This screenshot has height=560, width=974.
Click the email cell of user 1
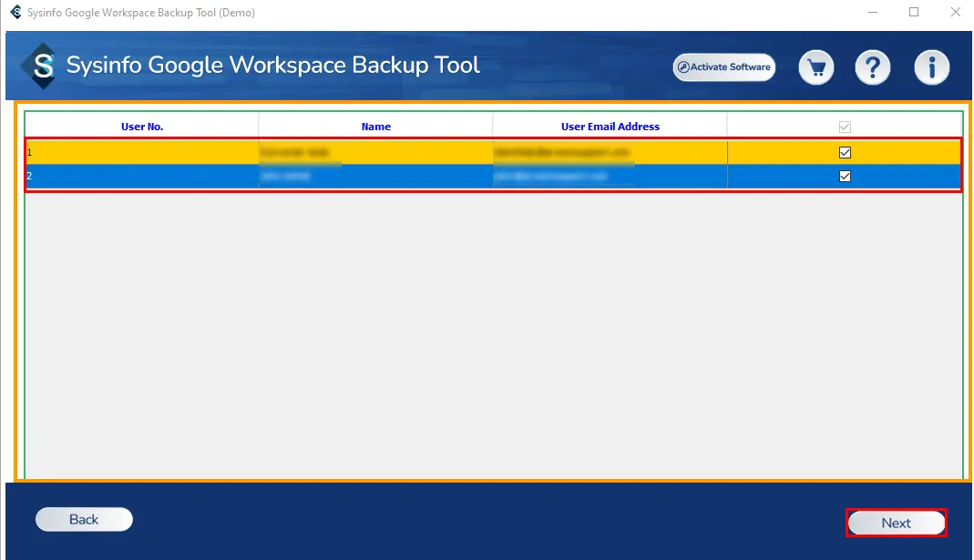(610, 152)
